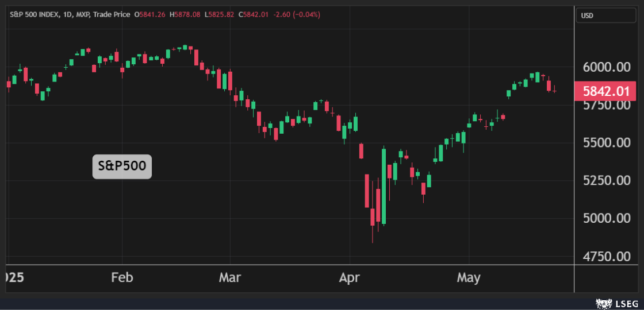This screenshot has width=644, height=310.
Task: Click the May label on time axis
Action: [469, 278]
